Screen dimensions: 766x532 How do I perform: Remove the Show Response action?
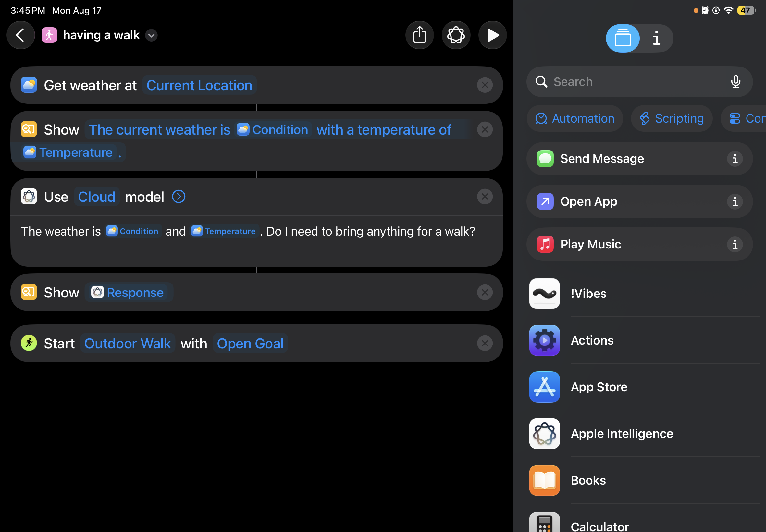click(x=485, y=292)
